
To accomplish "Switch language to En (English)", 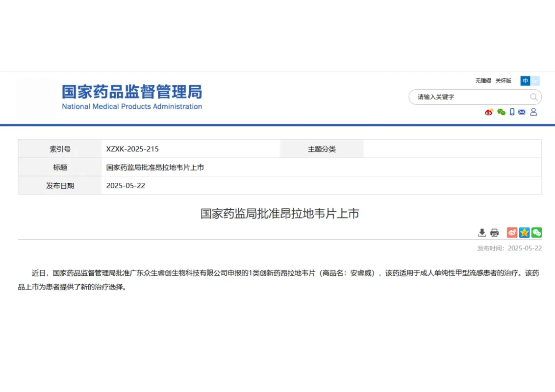I will pyautogui.click(x=535, y=81).
